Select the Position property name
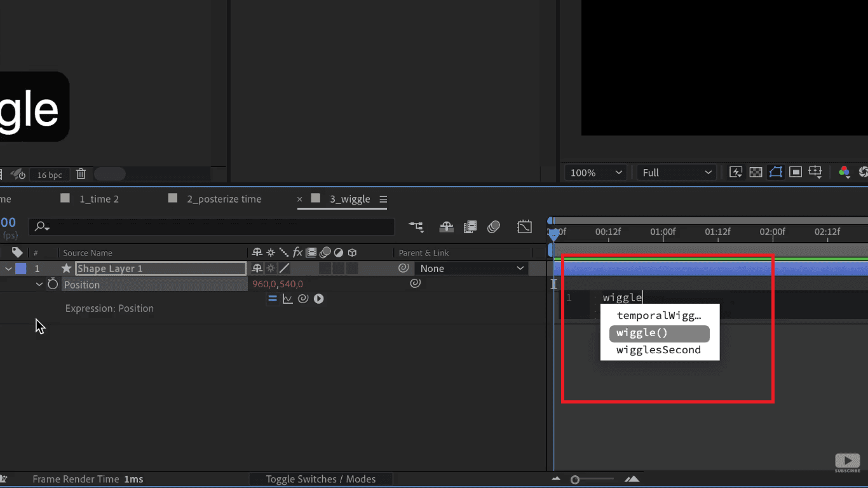Image resolution: width=868 pixels, height=488 pixels. 82,285
